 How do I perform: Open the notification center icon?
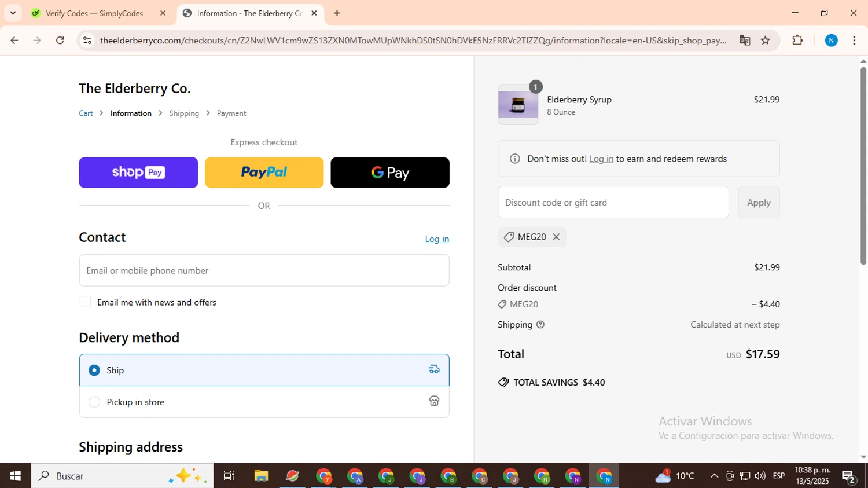849,476
